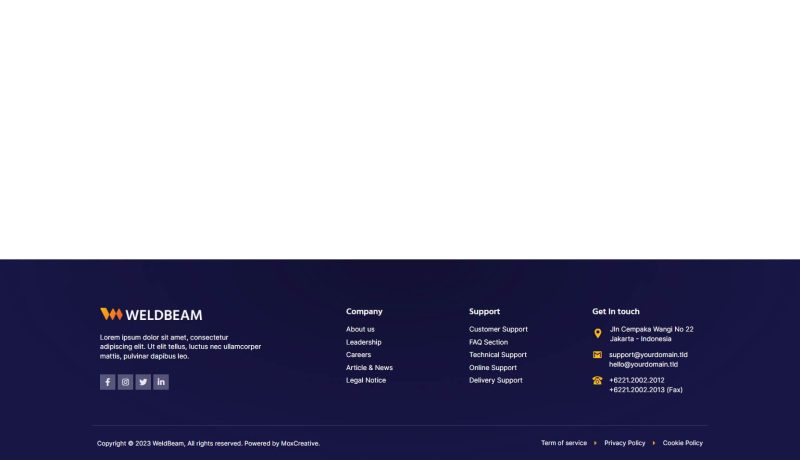800x460 pixels.
Task: Open the Careers link
Action: (x=358, y=355)
